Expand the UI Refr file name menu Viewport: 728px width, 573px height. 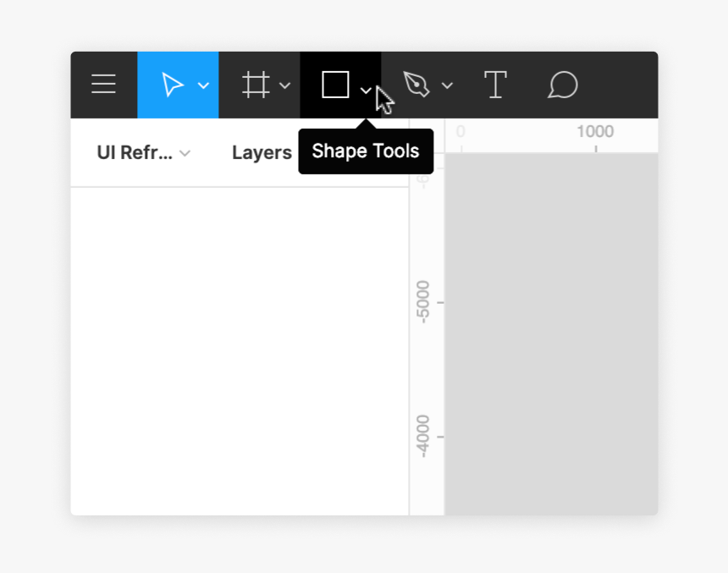[185, 153]
